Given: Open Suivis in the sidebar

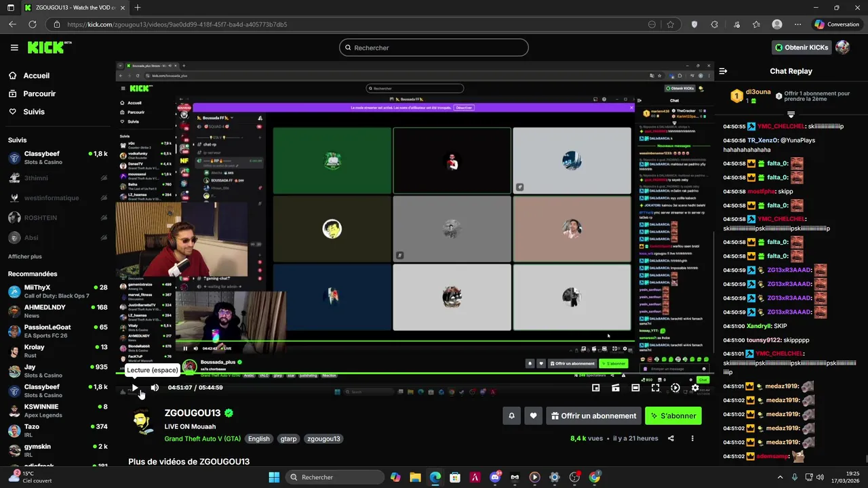Looking at the screenshot, I should click(34, 112).
